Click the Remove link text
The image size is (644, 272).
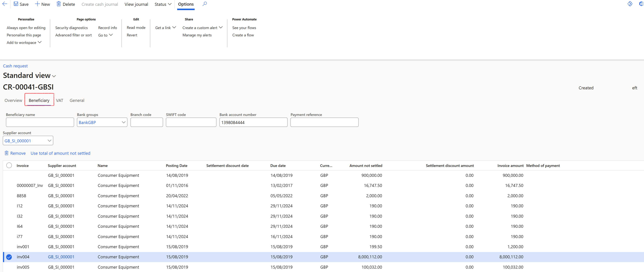[x=18, y=153]
